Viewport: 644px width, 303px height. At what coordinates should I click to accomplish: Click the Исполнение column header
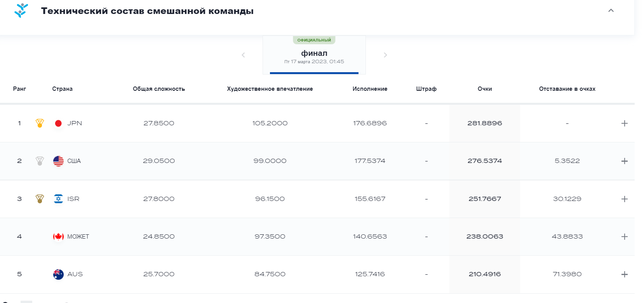pos(369,89)
